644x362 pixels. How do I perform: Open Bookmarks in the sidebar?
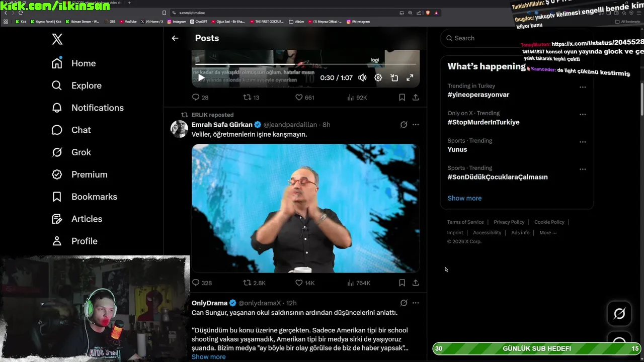pos(84,197)
